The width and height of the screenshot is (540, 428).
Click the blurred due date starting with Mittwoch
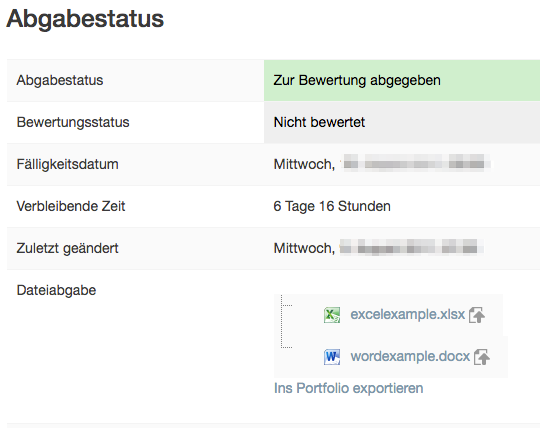coord(382,164)
